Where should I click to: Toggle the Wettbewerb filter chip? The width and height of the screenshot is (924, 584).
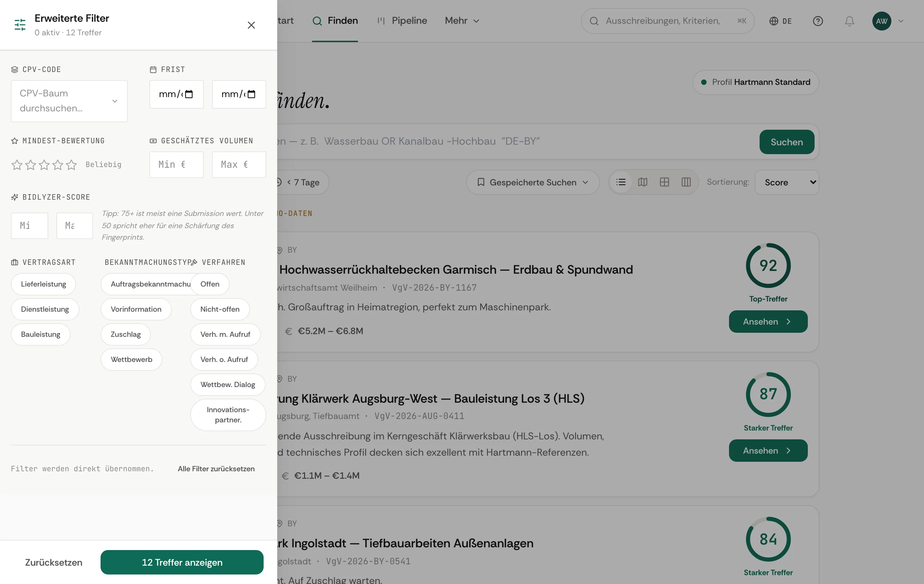tap(131, 359)
